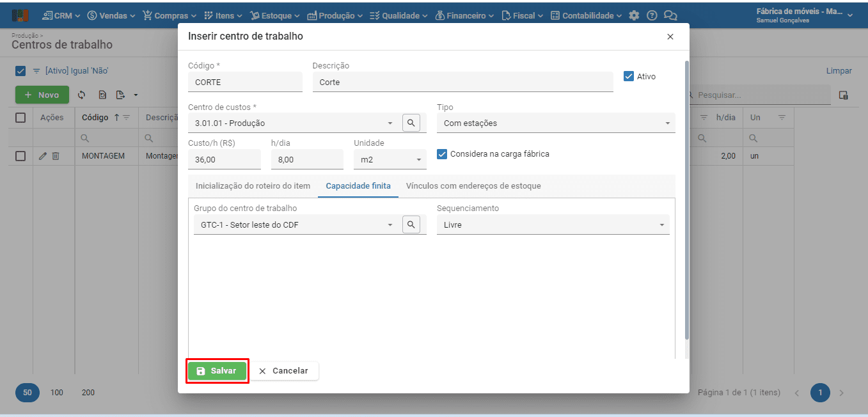Open the Compras menu
Viewport: 868px width, 417px height.
coord(170,15)
